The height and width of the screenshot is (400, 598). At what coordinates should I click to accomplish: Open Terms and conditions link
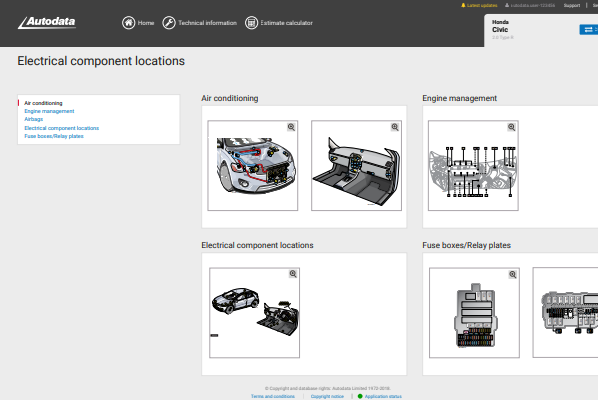(273, 397)
